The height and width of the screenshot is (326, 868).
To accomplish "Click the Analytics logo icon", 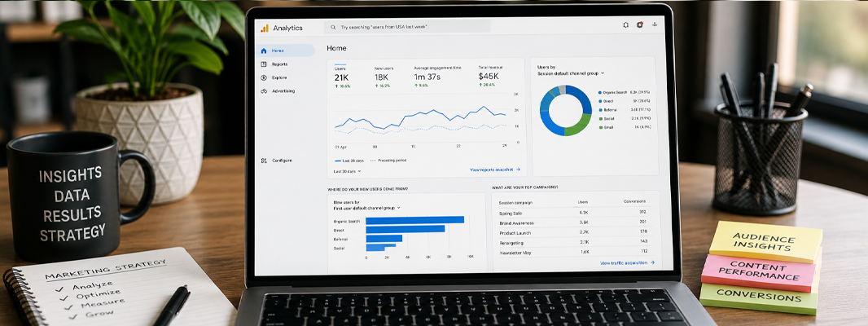I will (264, 28).
